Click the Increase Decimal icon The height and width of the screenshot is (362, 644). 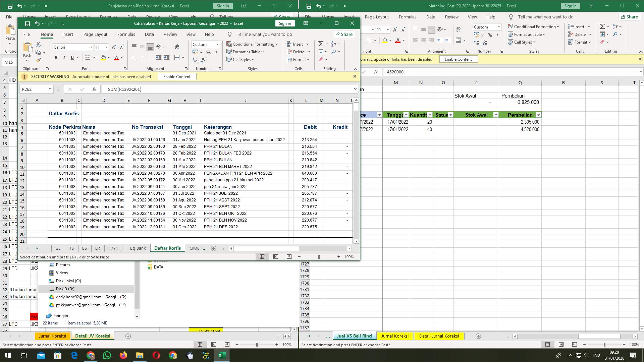point(195,59)
